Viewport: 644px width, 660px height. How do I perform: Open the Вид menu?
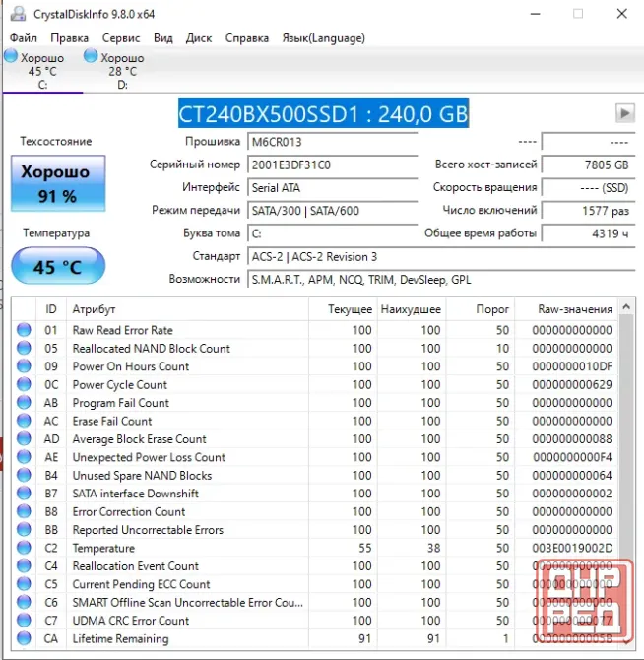point(163,38)
